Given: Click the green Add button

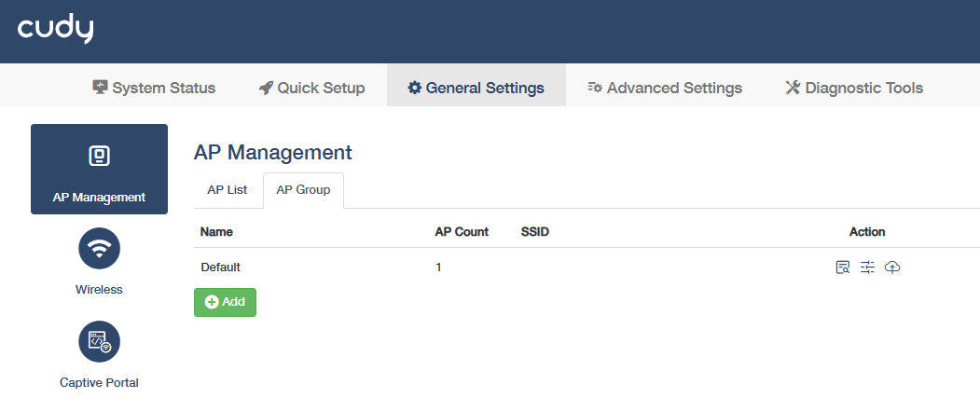Looking at the screenshot, I should [x=225, y=302].
